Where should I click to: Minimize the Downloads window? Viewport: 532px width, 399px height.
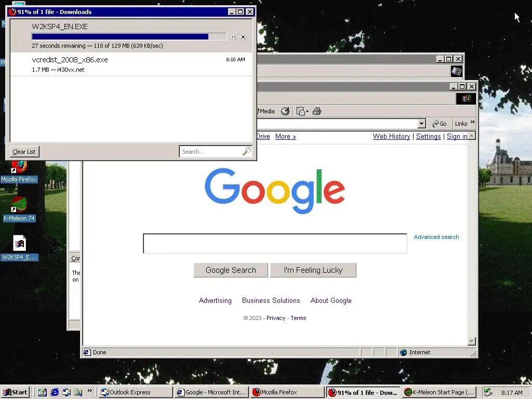[232, 12]
